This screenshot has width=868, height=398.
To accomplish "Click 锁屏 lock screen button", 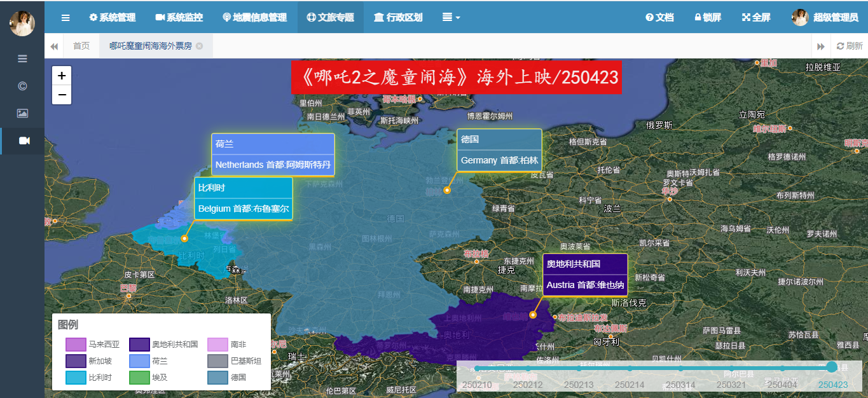I will point(708,18).
